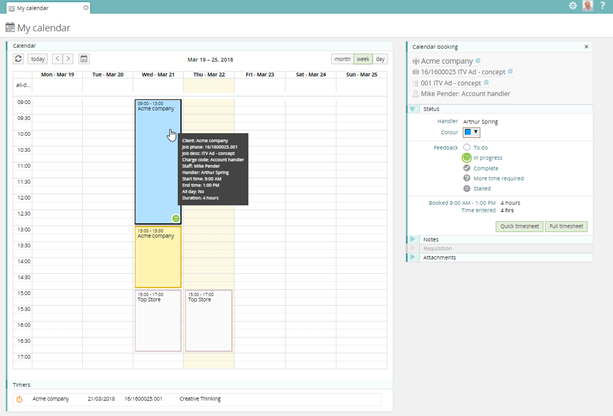Viewport: 613px width, 416px height.
Task: Click the Quick timesheet button
Action: [x=518, y=227]
